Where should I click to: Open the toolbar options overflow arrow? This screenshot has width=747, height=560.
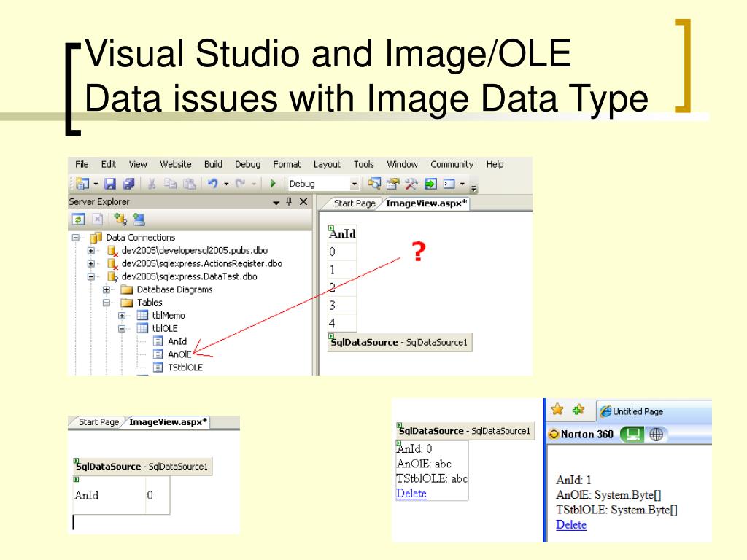[474, 187]
